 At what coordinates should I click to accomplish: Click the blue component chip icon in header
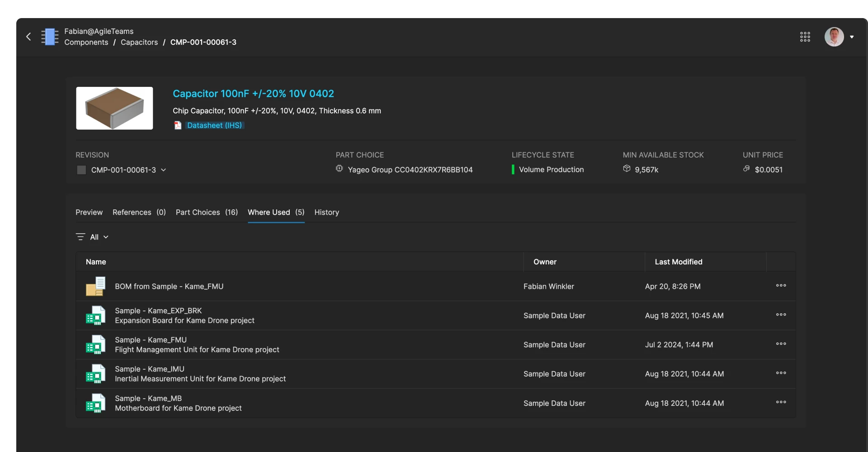pos(50,37)
